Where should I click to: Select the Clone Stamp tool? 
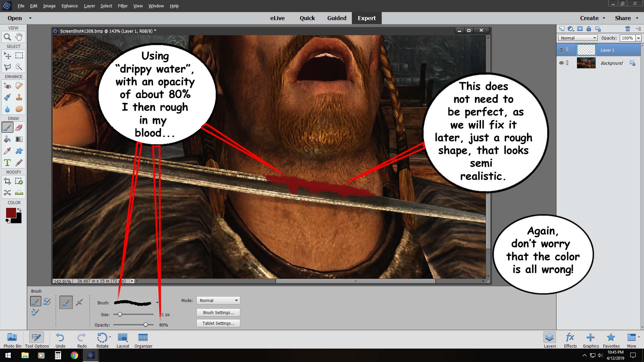coord(19,98)
